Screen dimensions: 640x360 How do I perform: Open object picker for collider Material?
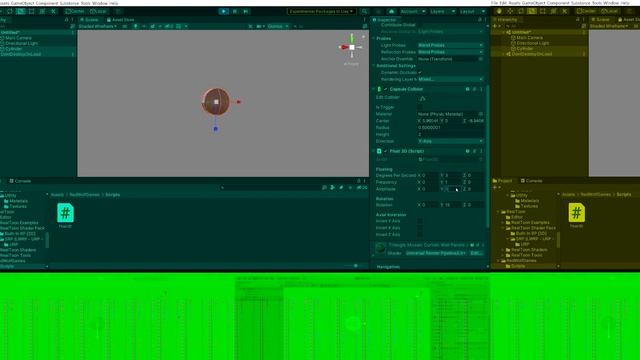(481, 114)
